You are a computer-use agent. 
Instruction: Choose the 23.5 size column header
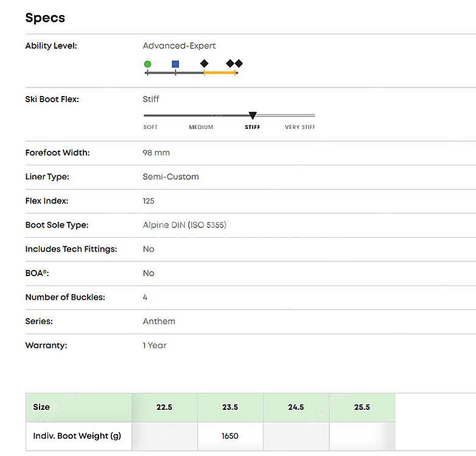230,407
